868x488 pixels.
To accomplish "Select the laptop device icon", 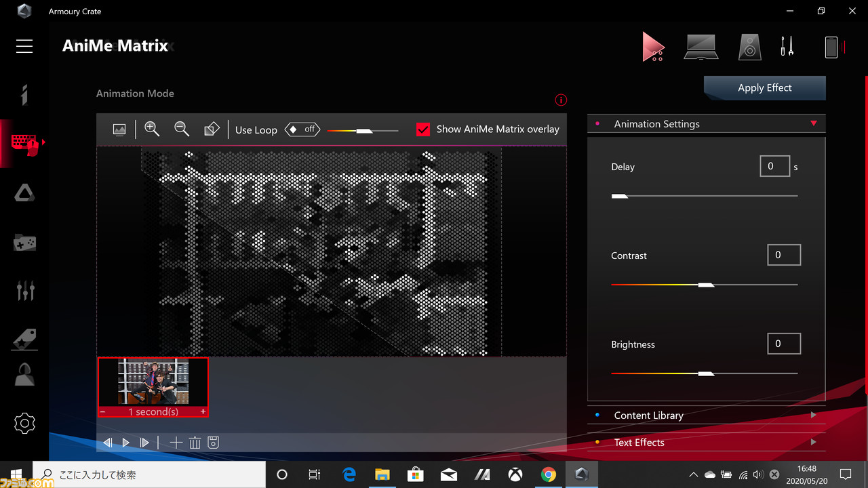I will pyautogui.click(x=701, y=47).
